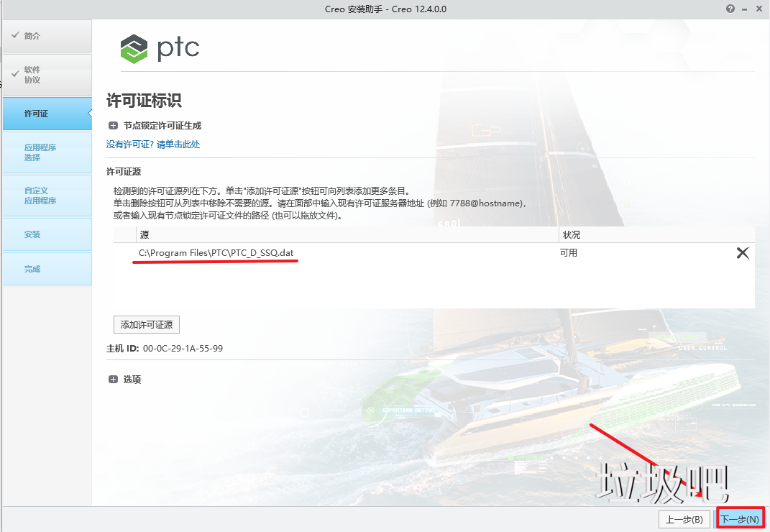Go back with 上一步(B) button
This screenshot has height=532, width=770.
click(684, 519)
